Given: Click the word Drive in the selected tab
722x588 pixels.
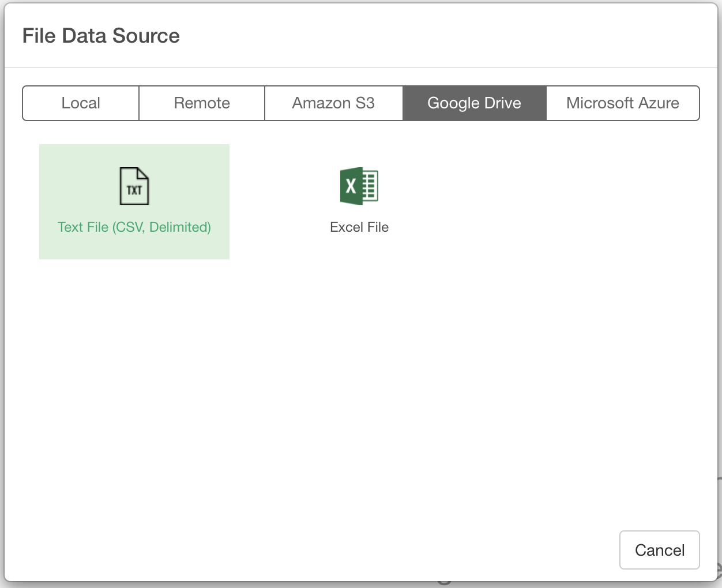Looking at the screenshot, I should tap(502, 103).
